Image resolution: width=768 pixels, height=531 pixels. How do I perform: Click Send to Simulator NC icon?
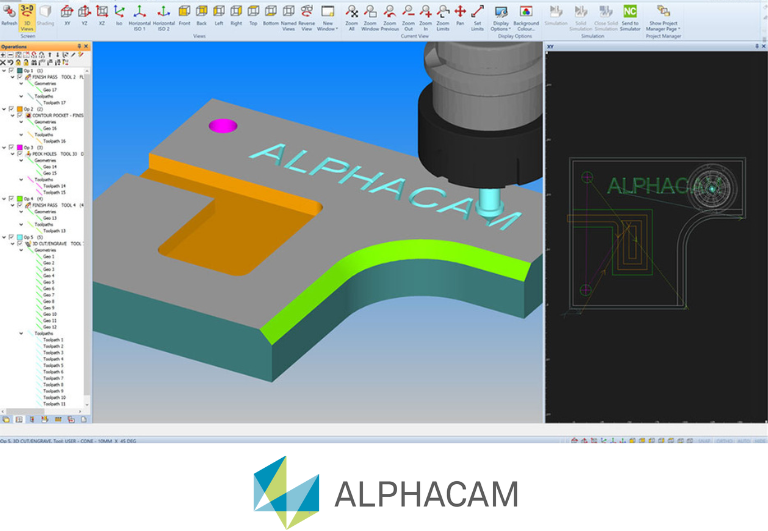click(x=630, y=13)
